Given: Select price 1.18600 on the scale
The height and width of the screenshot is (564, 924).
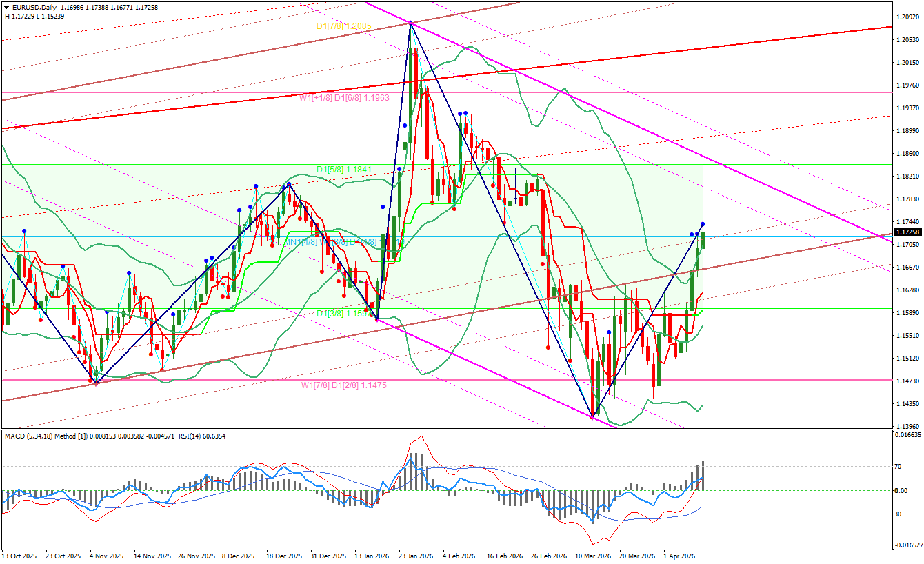Looking at the screenshot, I should [907, 153].
